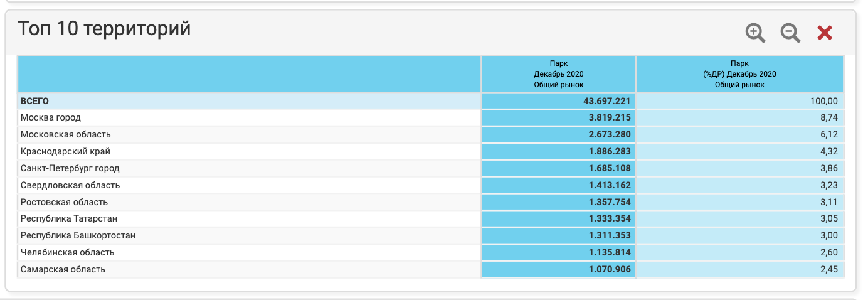This screenshot has width=868, height=300.
Task: Click the Ростовская область row label
Action: pos(65,202)
